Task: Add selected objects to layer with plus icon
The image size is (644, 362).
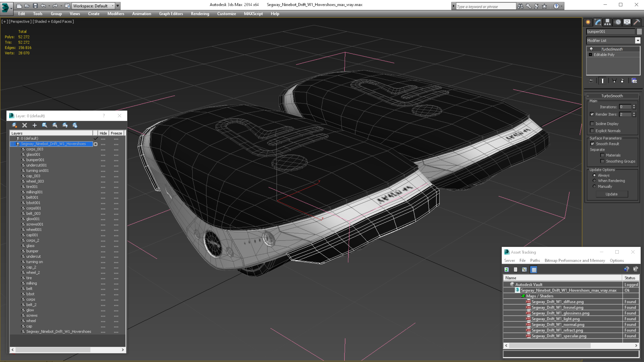Action: pos(34,125)
